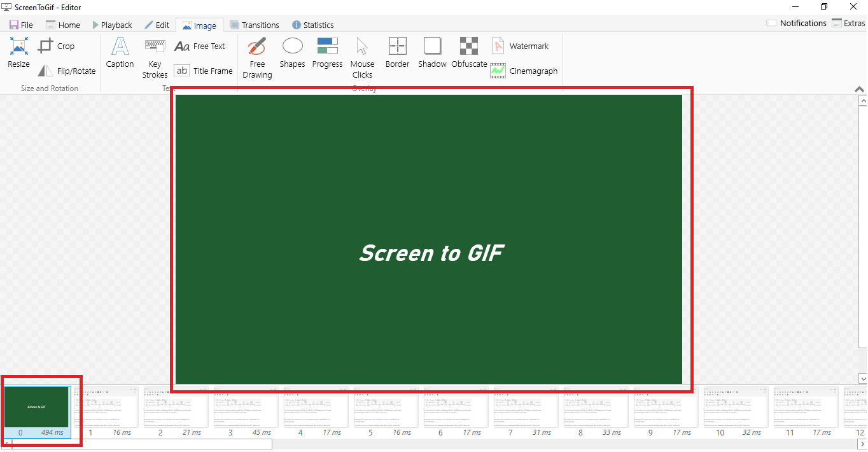Screen dimensions: 868x452
Task: Open the File tab
Action: 21,25
